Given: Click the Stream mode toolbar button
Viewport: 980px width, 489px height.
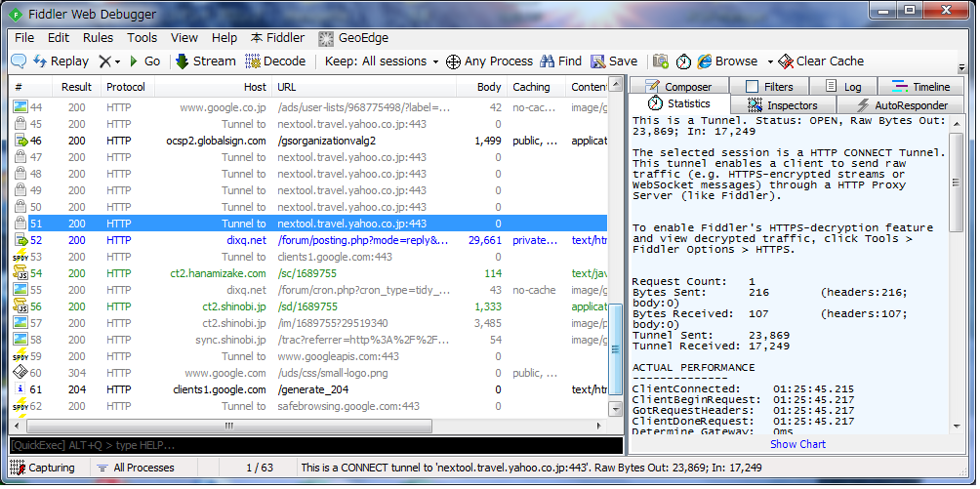Looking at the screenshot, I should [x=205, y=61].
